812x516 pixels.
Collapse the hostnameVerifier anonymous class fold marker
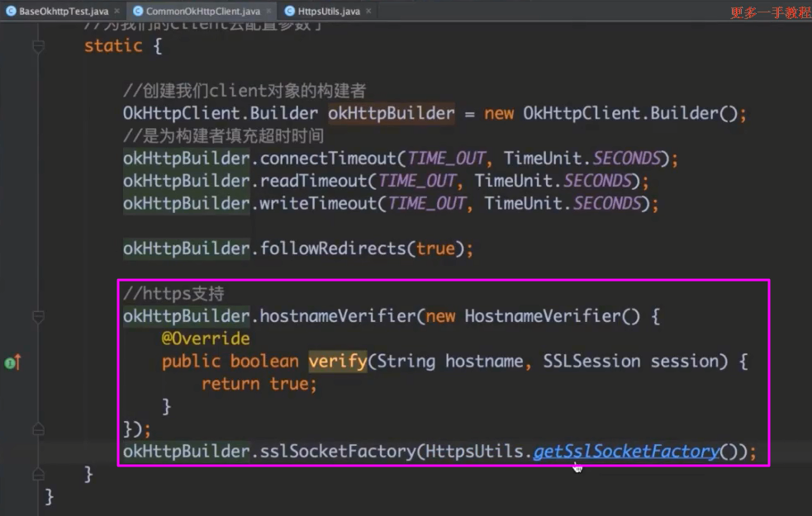click(x=38, y=317)
